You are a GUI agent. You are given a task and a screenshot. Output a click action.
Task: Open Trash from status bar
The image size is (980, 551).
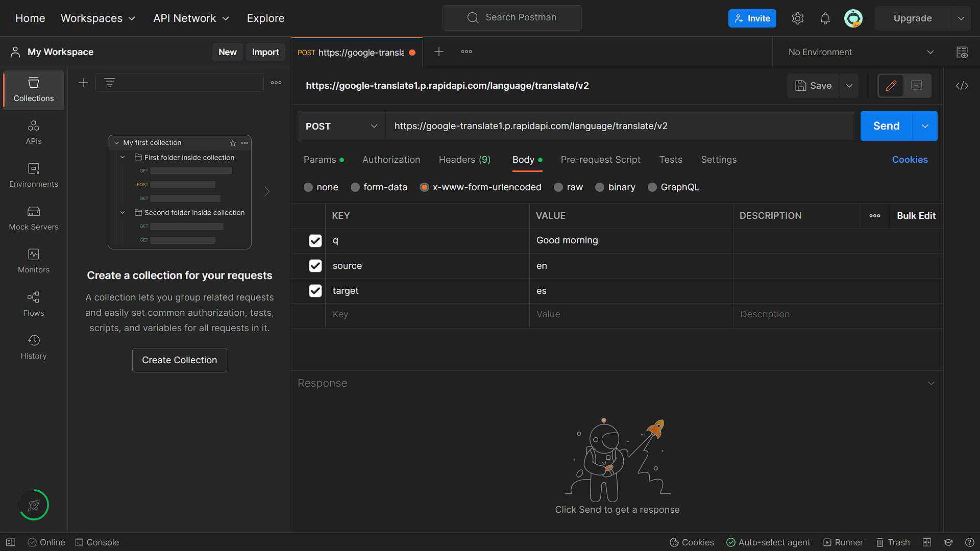click(893, 542)
